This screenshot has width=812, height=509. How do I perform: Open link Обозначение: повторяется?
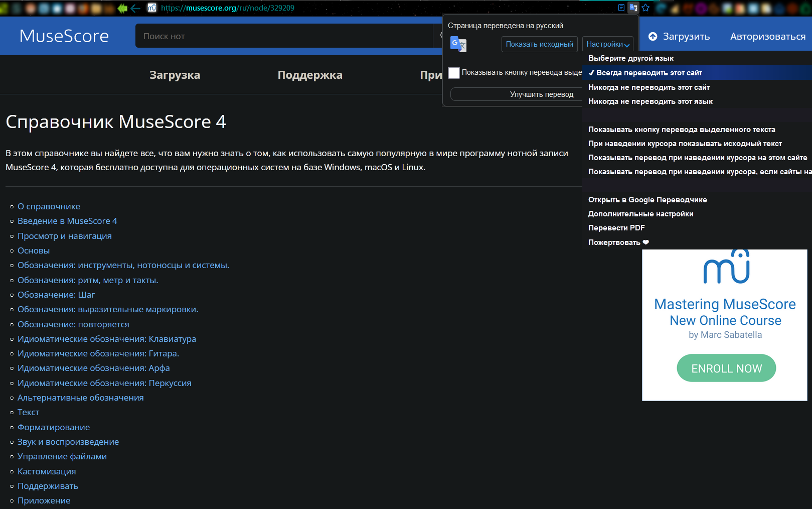tap(73, 324)
